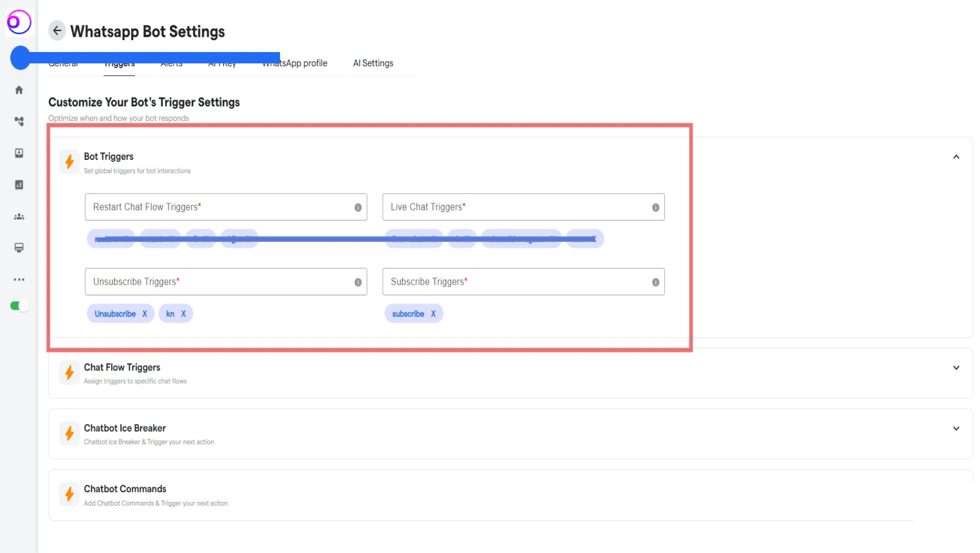Show info for Live Chat Triggers
Image resolution: width=980 pixels, height=553 pixels.
656,208
